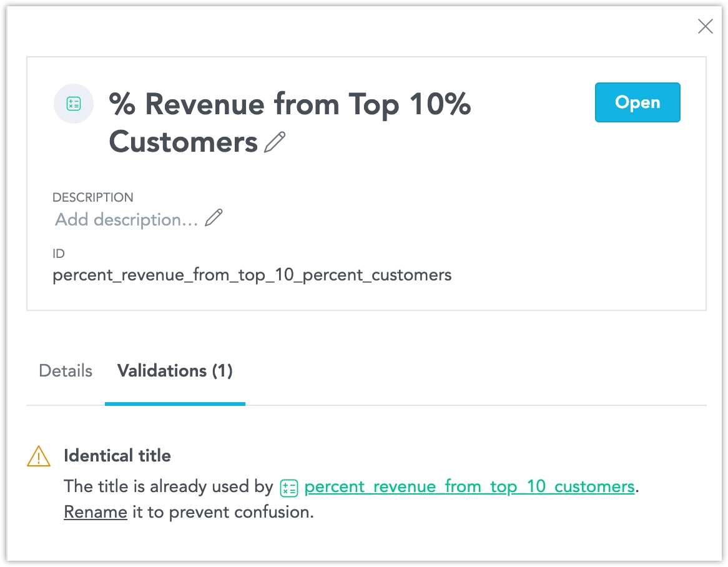Click the metric ID value text
This screenshot has width=728, height=567.
click(252, 275)
